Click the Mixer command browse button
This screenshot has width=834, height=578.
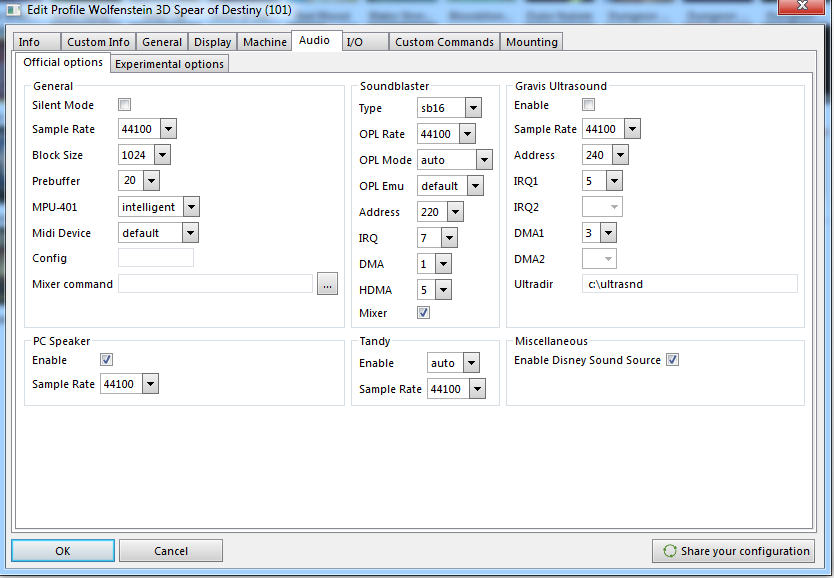coord(327,284)
